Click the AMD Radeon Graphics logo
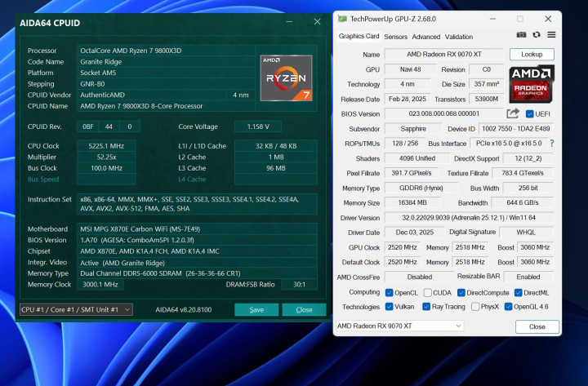The width and height of the screenshot is (588, 386). 532,84
